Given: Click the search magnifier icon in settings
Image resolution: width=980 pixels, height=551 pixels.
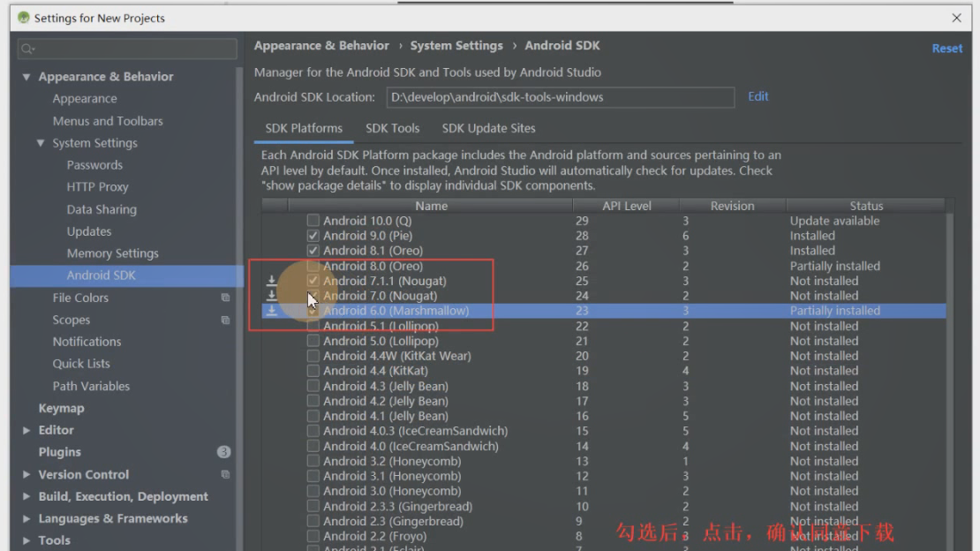Looking at the screenshot, I should 27,49.
